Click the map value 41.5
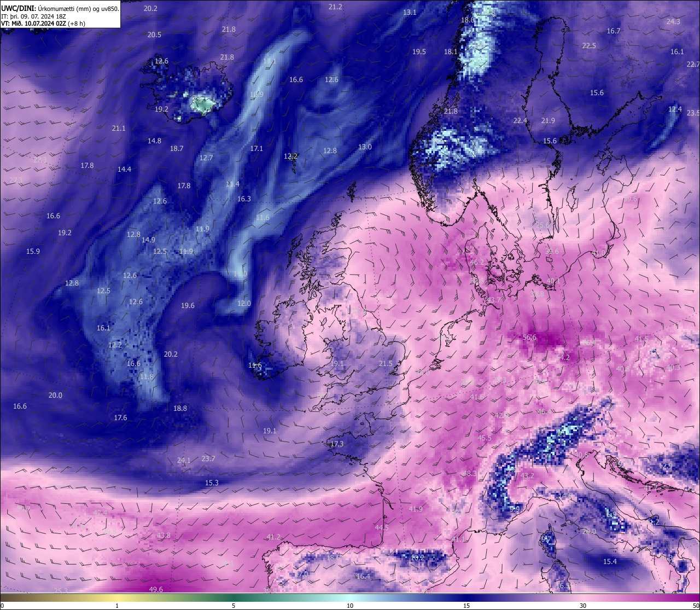This screenshot has width=700, height=610. point(641,339)
